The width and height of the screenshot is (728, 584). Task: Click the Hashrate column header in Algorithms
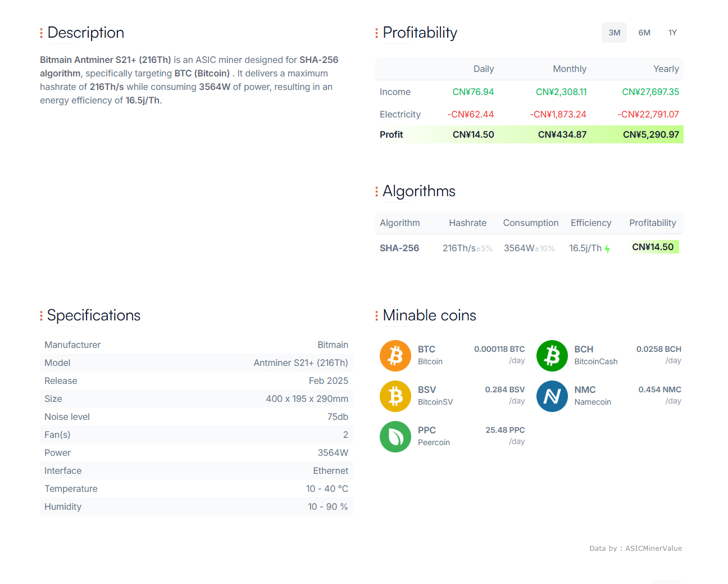pos(468,223)
